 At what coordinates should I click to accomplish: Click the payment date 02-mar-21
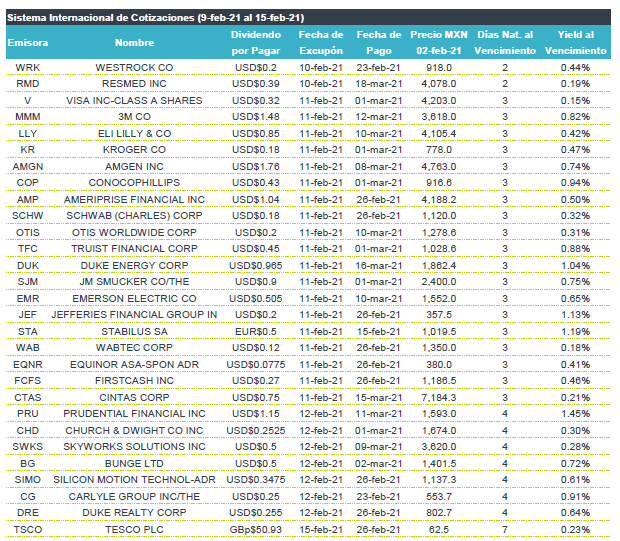379,464
